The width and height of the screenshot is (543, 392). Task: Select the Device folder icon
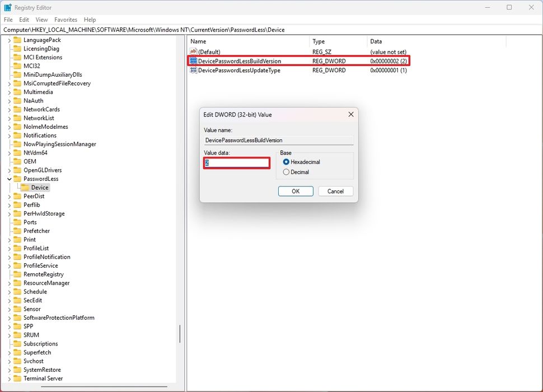26,187
